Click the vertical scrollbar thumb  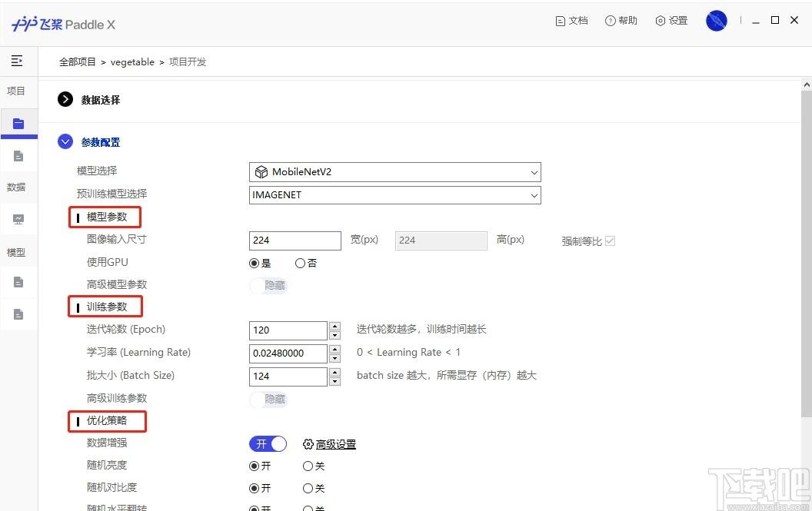pyautogui.click(x=807, y=253)
